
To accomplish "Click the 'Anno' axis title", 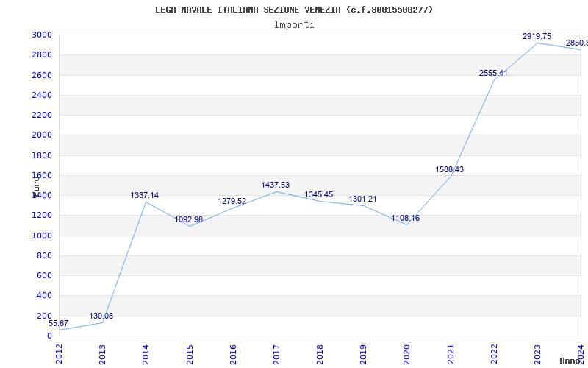I will 570,361.
